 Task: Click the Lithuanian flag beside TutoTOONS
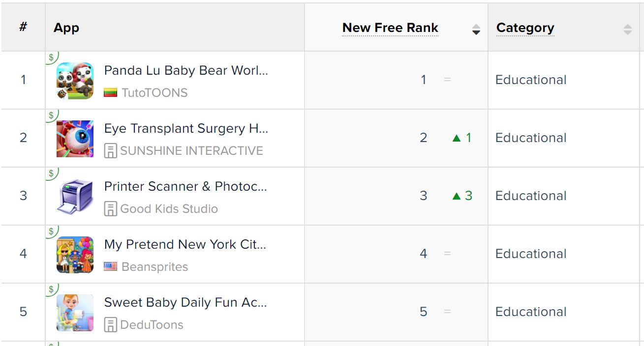[x=111, y=93]
